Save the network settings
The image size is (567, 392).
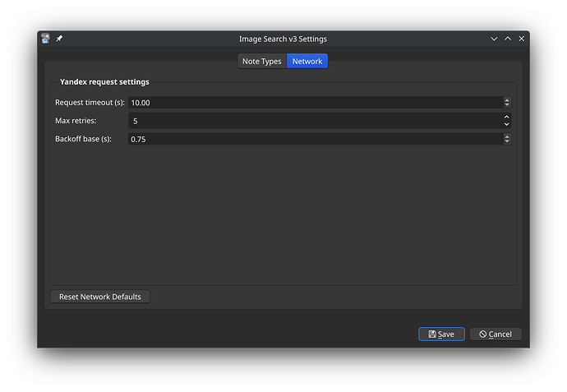tap(441, 334)
